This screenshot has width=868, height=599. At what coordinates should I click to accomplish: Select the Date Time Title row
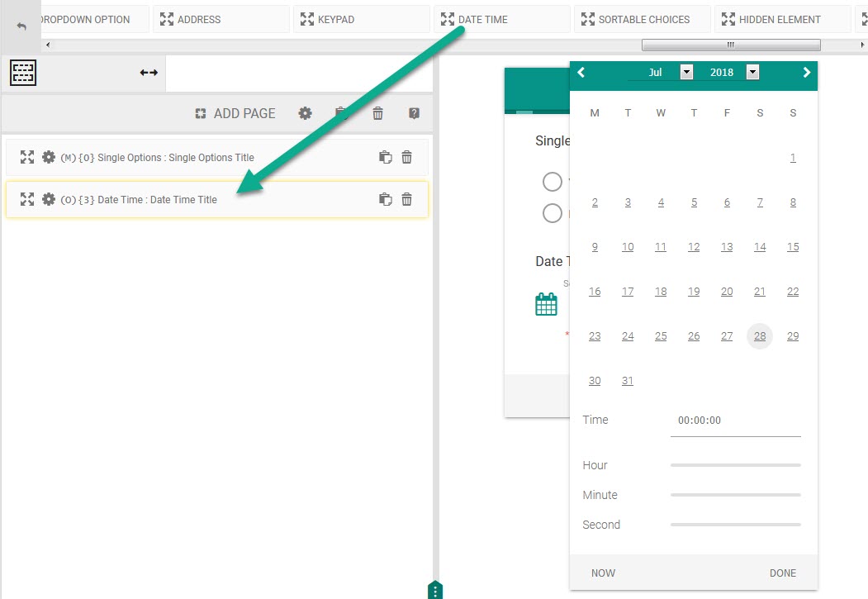[216, 199]
